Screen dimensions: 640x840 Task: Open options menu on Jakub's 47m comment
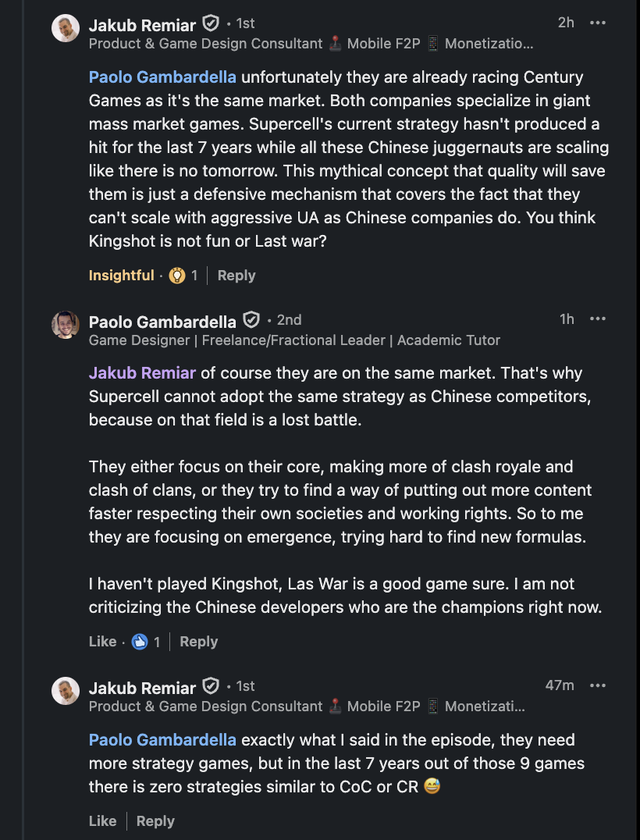pyautogui.click(x=598, y=685)
